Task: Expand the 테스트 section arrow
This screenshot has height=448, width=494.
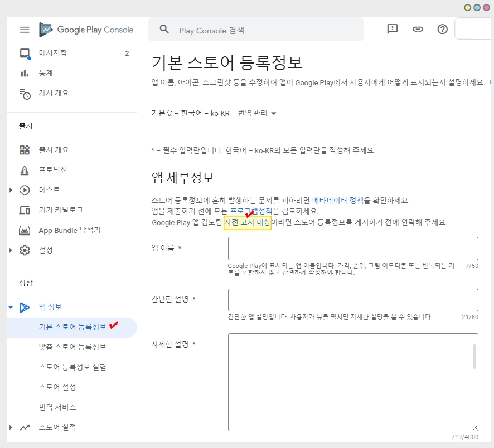Action: pos(11,190)
